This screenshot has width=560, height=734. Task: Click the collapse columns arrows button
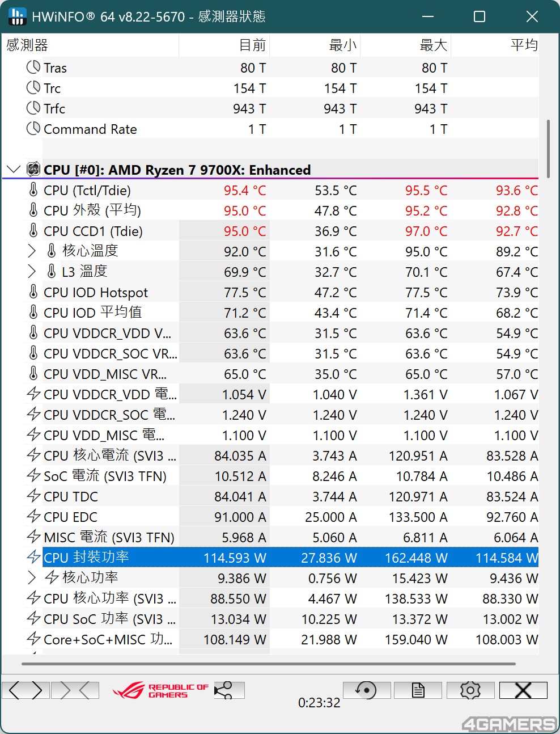coord(75,690)
